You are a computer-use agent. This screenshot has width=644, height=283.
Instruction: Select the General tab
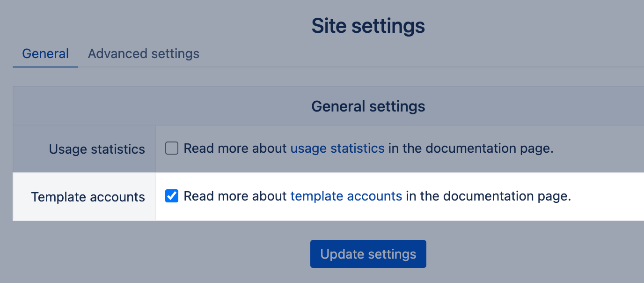[x=45, y=54]
